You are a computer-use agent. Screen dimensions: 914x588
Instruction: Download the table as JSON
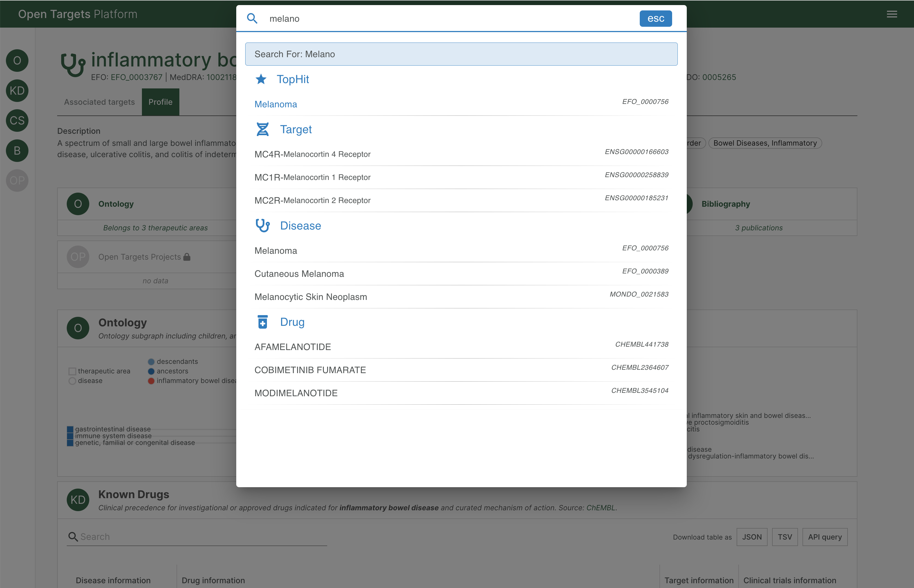[752, 536]
